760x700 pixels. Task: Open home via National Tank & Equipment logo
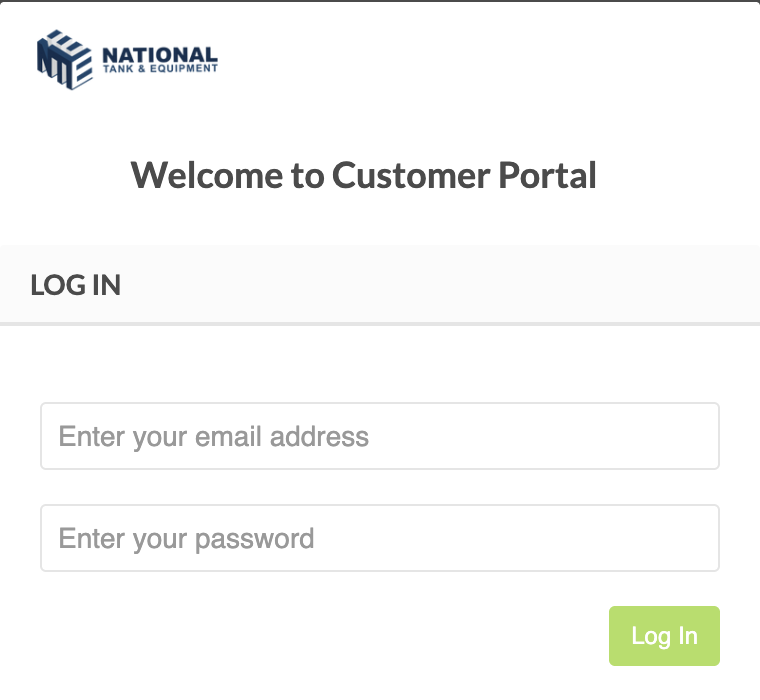[x=127, y=60]
